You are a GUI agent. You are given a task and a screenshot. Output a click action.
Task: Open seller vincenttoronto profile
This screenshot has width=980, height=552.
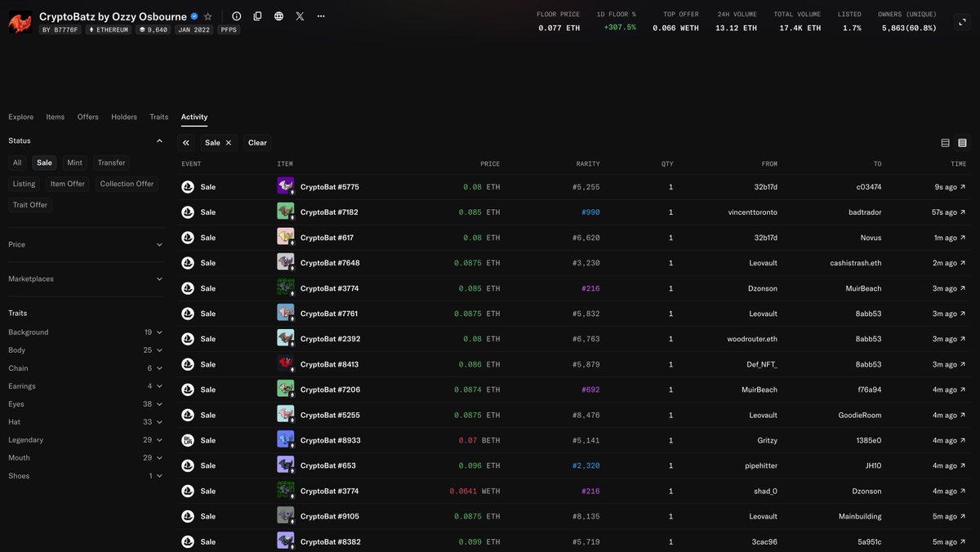[x=752, y=212]
